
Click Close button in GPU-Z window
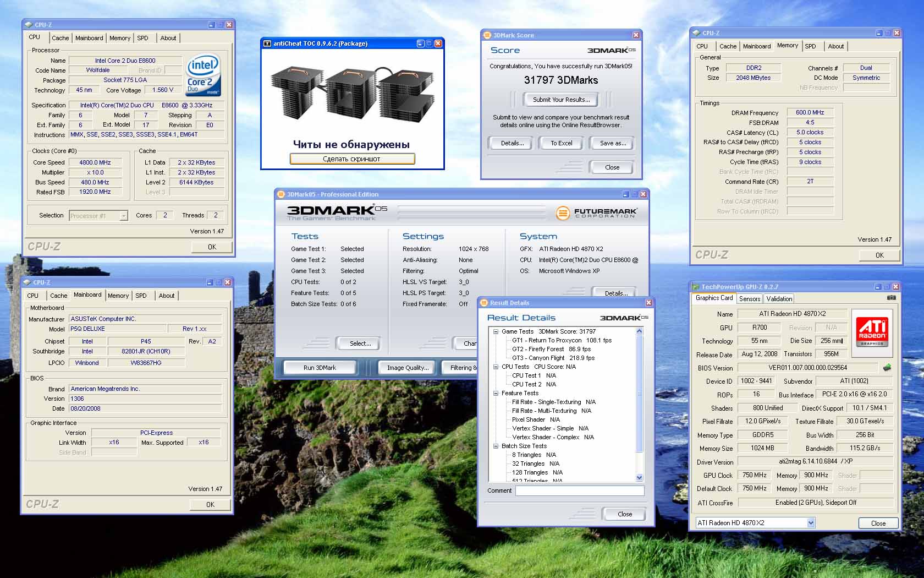point(878,524)
